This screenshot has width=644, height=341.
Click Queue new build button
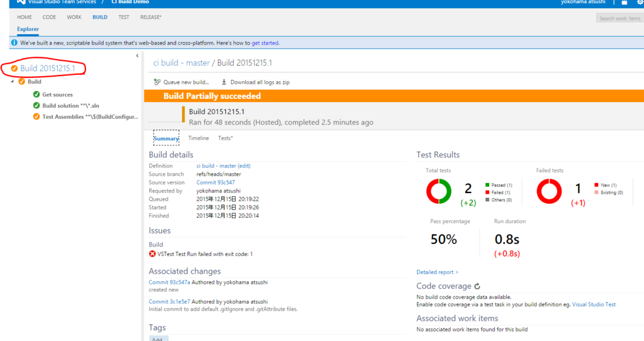[181, 82]
